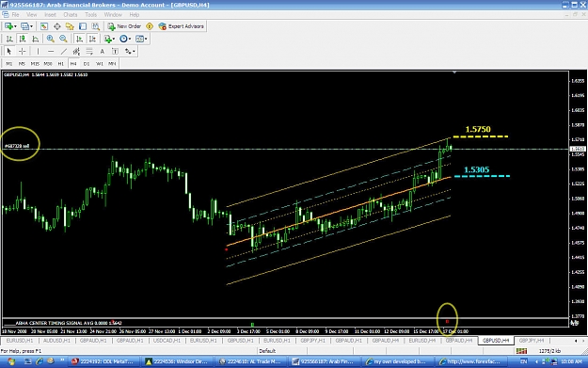The image size is (588, 368).
Task: Open the File menu
Action: 15,15
